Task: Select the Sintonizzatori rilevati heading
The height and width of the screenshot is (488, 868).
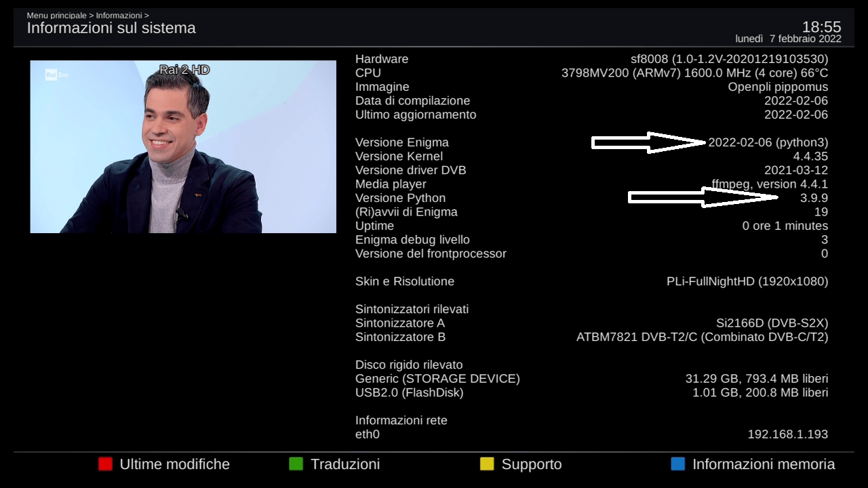Action: tap(412, 309)
